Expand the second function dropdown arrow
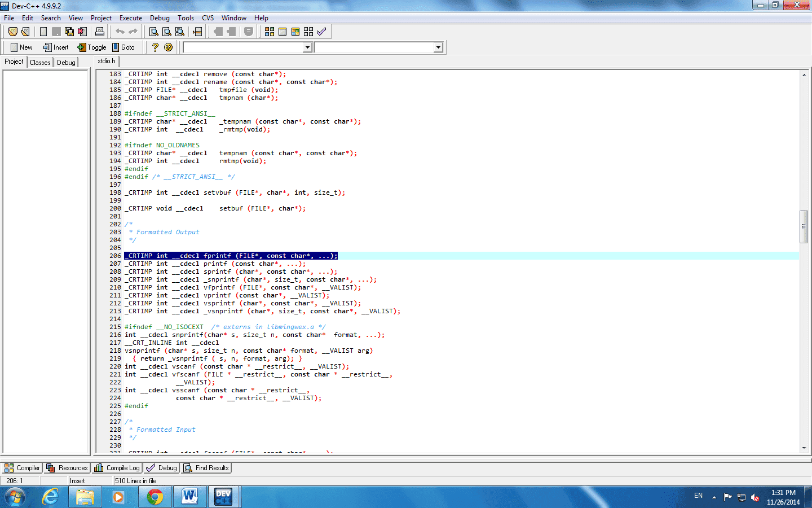The image size is (812, 508). coord(438,47)
